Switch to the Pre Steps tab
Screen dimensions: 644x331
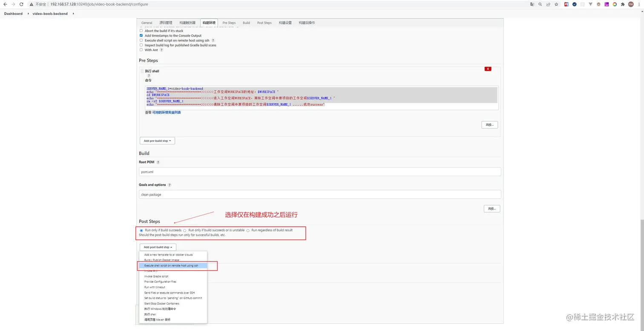click(229, 23)
